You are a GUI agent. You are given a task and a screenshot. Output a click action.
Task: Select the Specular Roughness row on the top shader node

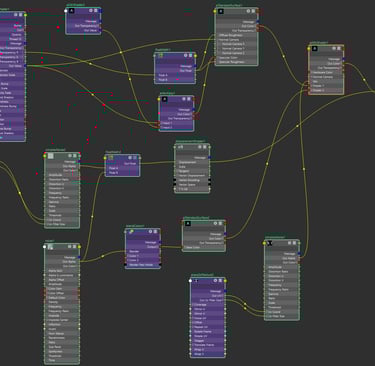pos(236,62)
